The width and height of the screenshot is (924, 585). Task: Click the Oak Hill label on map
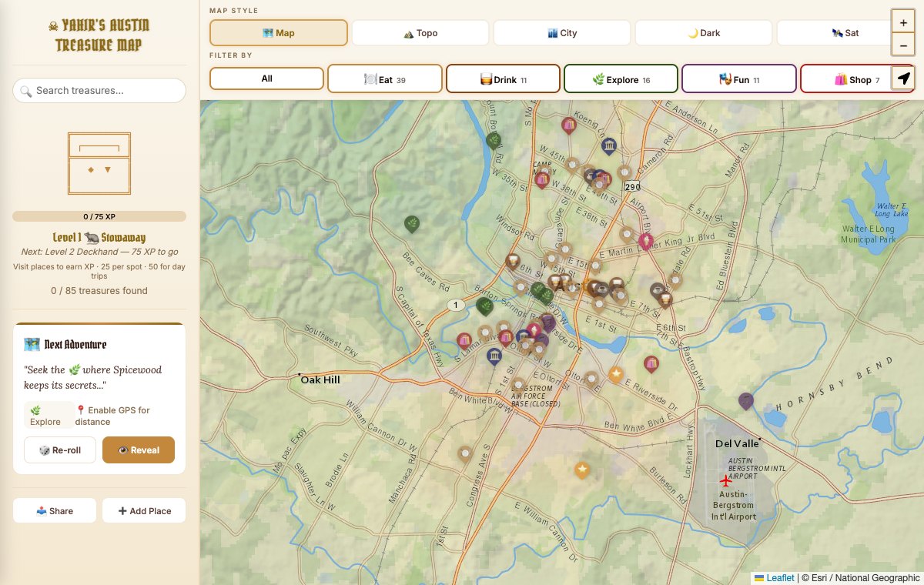pos(320,379)
